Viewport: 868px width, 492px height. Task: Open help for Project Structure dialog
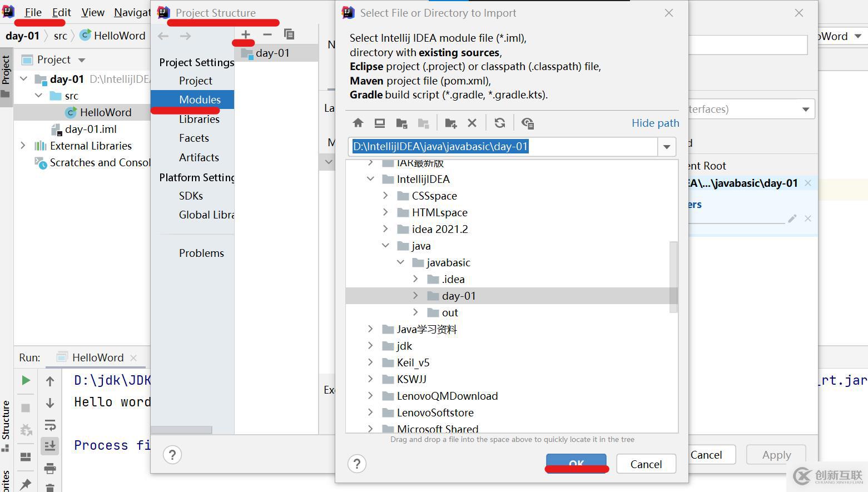pos(172,455)
